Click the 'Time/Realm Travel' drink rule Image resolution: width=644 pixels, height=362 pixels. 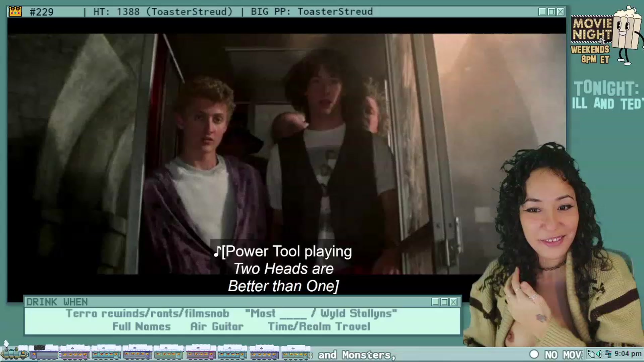(319, 326)
